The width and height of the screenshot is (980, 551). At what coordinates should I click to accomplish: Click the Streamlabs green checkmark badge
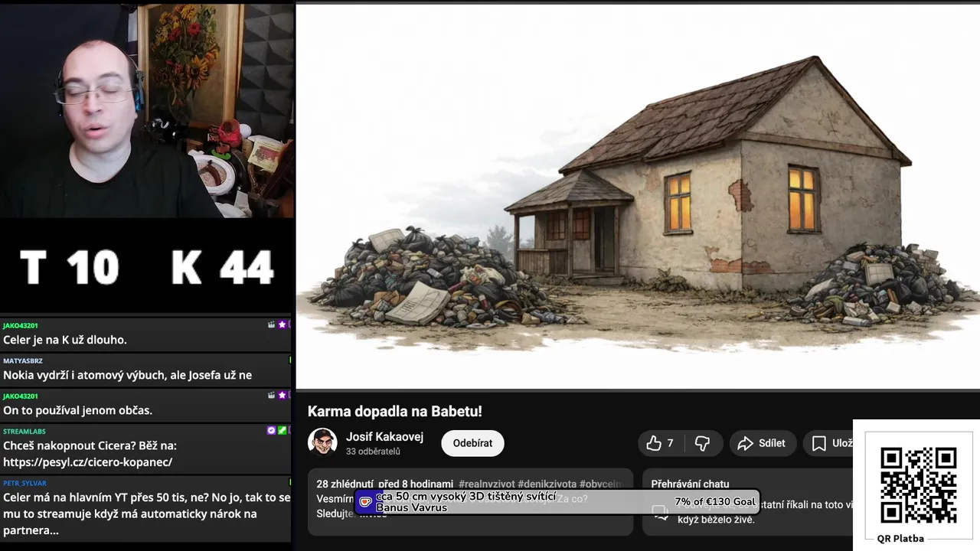pos(282,430)
